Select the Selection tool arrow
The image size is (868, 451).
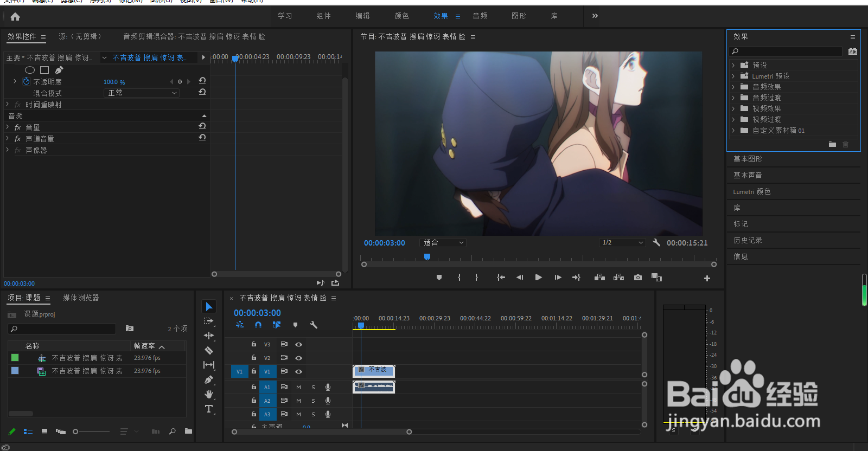(x=209, y=307)
